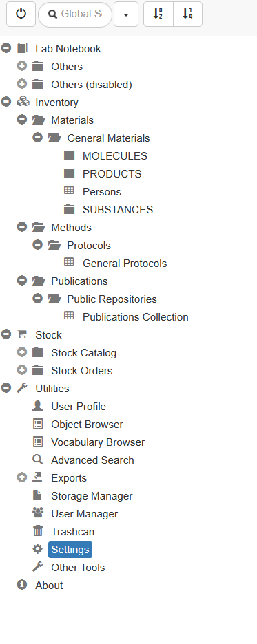Click the Settings gear icon

coord(37,549)
